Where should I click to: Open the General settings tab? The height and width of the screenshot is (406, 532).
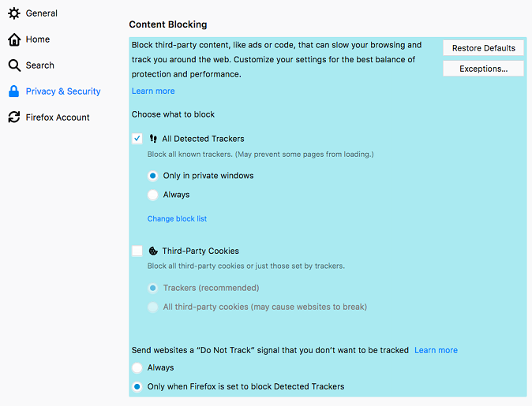(x=41, y=13)
